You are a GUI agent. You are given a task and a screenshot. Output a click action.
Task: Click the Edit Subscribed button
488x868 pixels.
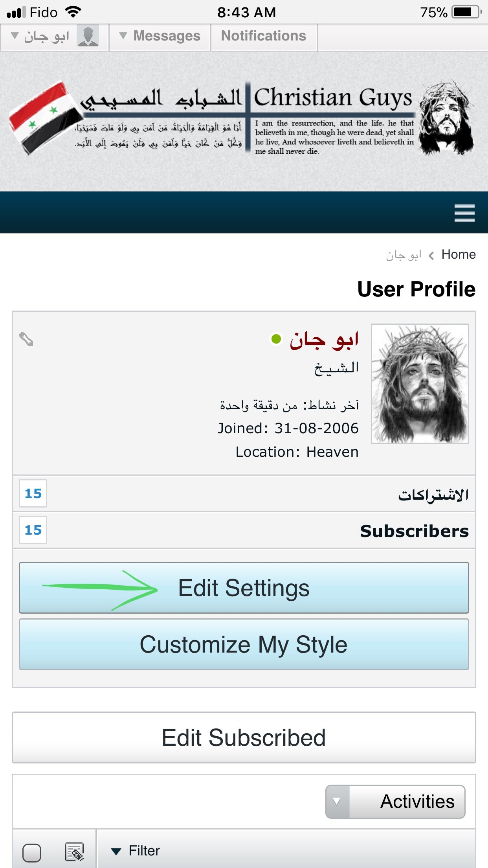click(244, 737)
